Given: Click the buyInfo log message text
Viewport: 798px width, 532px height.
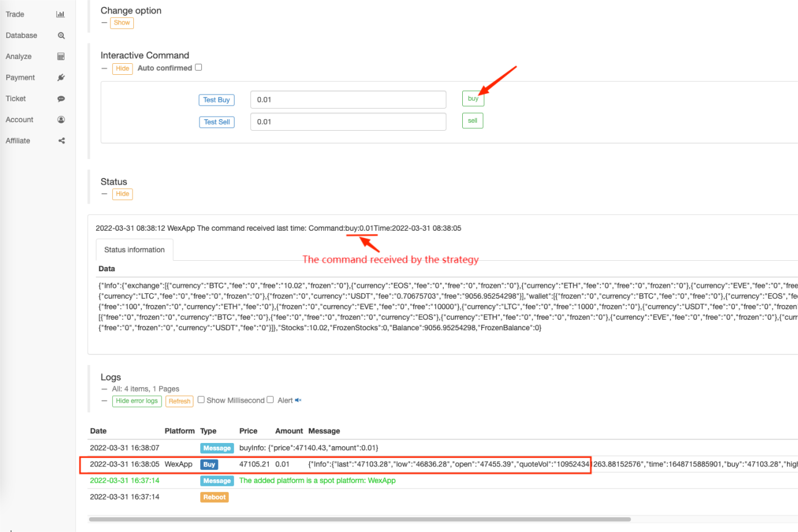Looking at the screenshot, I should [309, 448].
